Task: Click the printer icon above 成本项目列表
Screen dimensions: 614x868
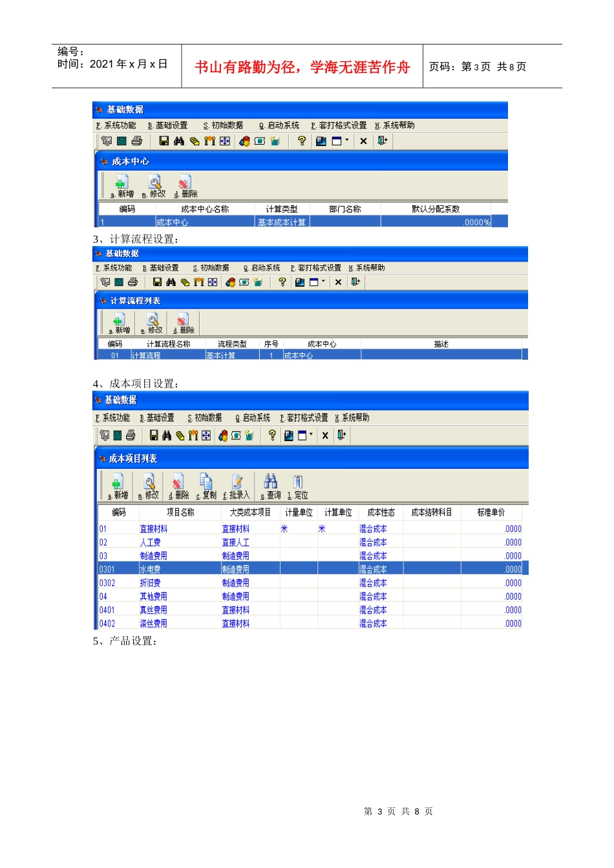Action: (131, 436)
